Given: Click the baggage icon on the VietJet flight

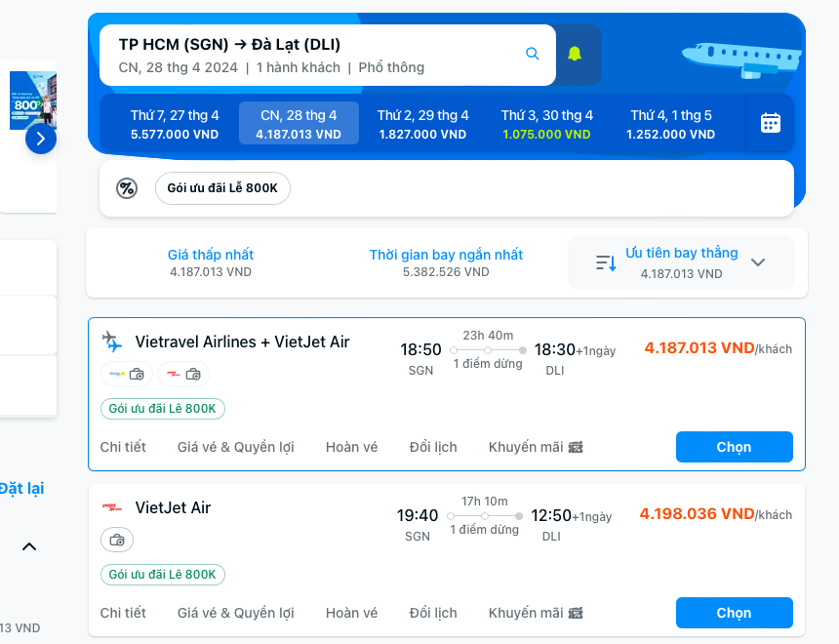Looking at the screenshot, I should coord(117,540).
